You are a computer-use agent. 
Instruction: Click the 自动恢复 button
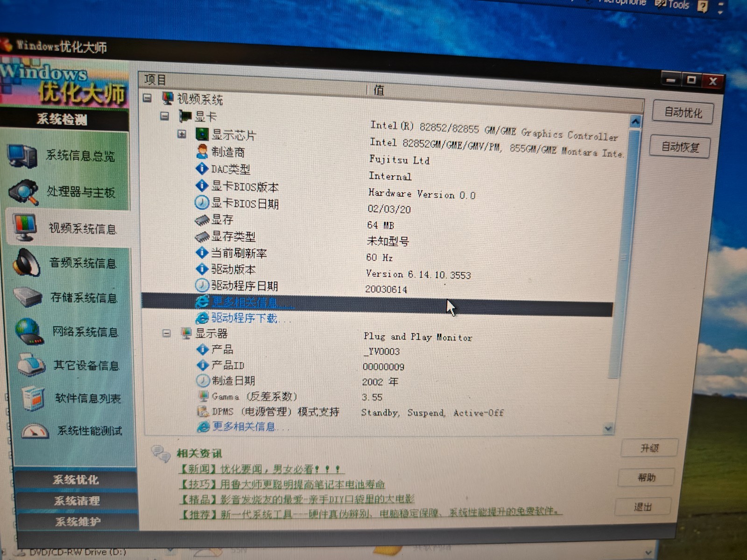680,147
